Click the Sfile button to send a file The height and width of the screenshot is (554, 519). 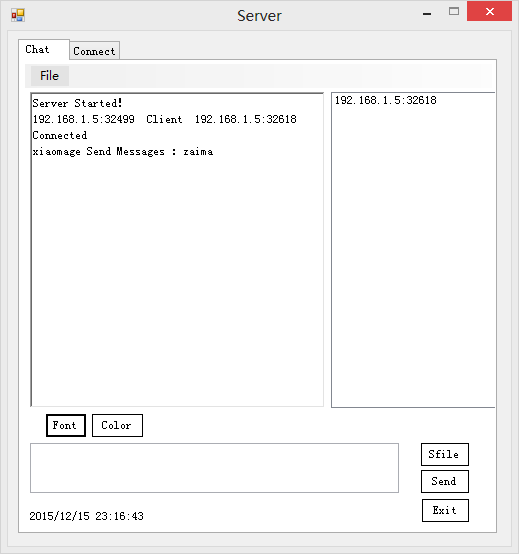click(x=445, y=454)
